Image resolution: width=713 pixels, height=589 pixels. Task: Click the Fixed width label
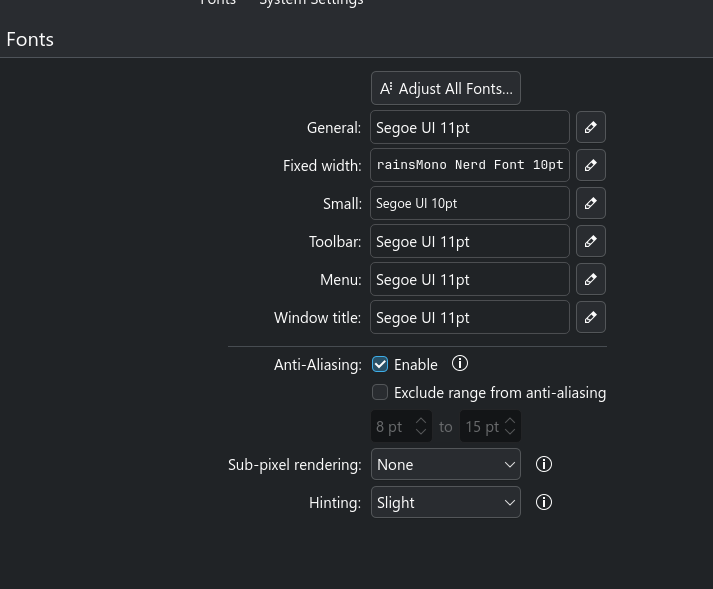click(322, 166)
